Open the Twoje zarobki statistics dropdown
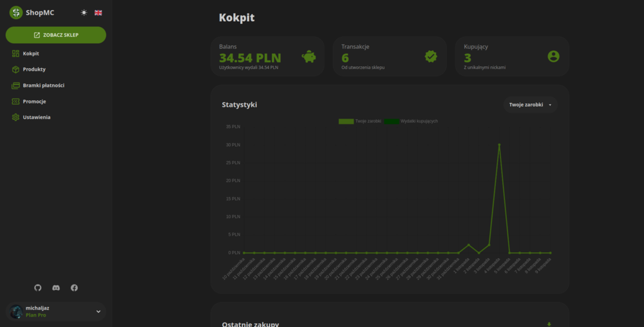 [530, 105]
